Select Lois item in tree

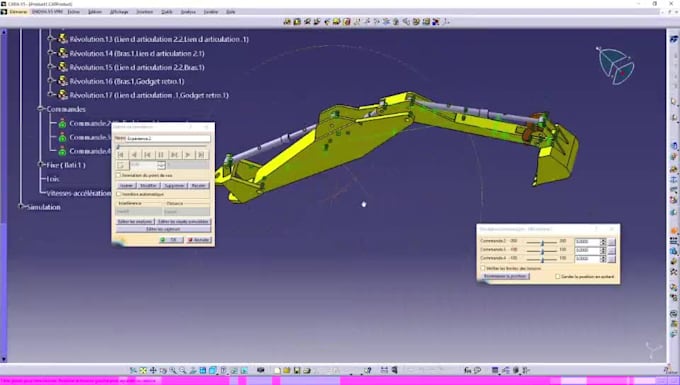click(x=53, y=179)
